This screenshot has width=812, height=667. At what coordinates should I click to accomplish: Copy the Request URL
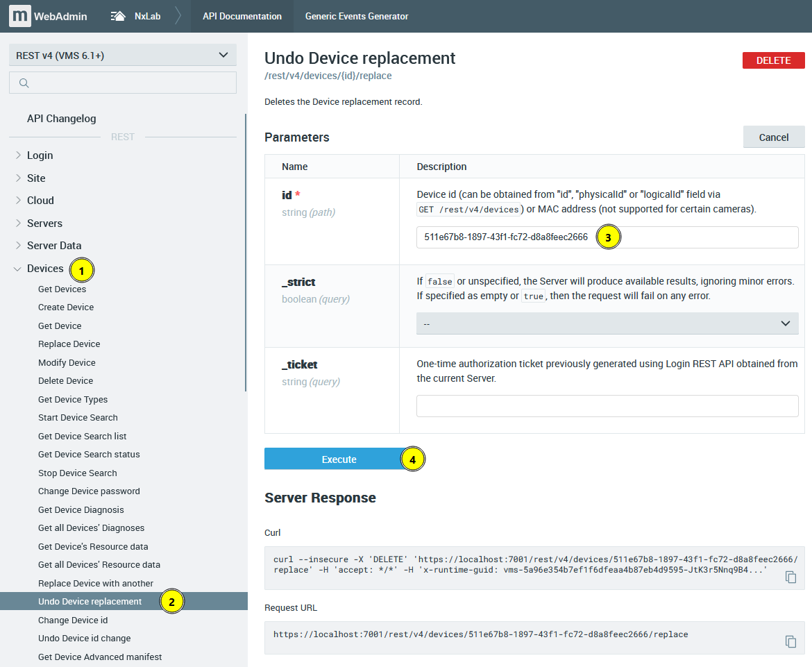pos(790,641)
